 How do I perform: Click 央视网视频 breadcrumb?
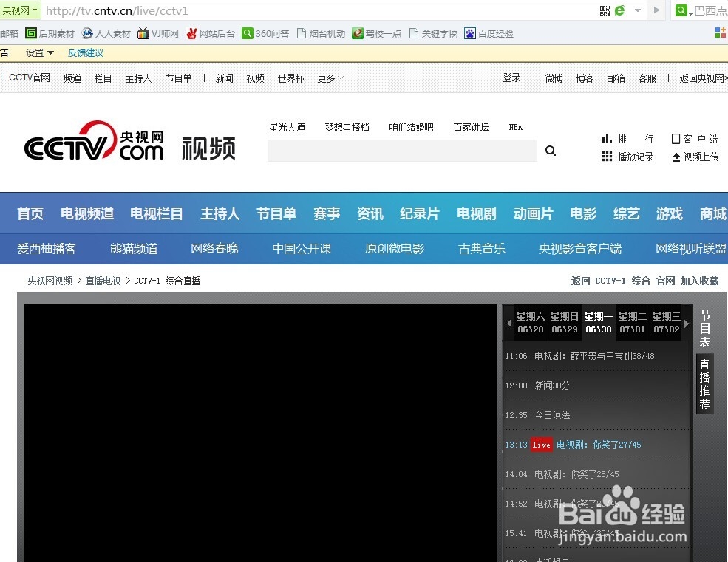click(50, 281)
